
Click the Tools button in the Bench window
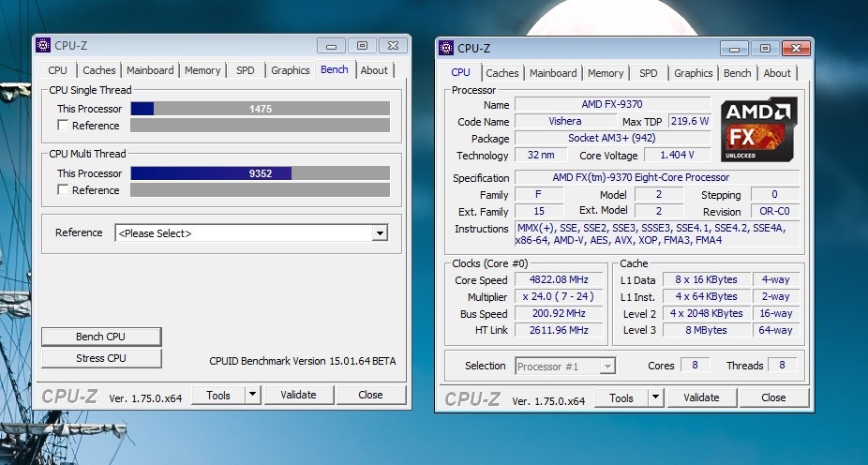point(218,395)
